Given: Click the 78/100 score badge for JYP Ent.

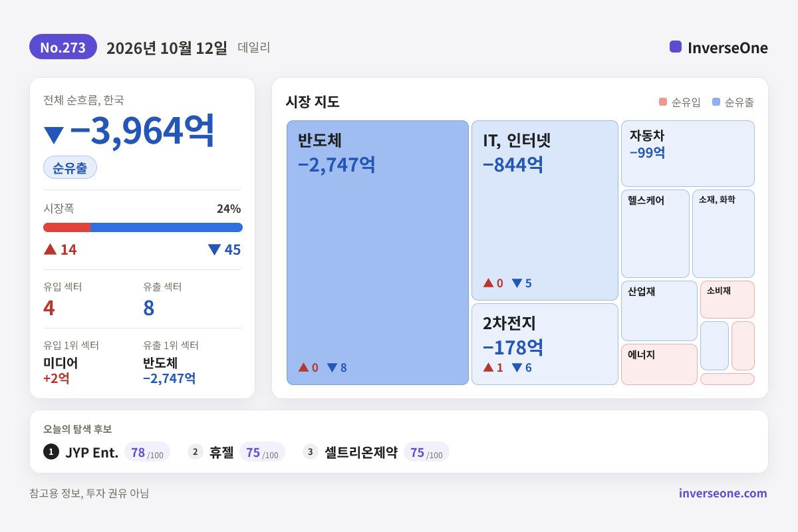Looking at the screenshot, I should pos(147,452).
